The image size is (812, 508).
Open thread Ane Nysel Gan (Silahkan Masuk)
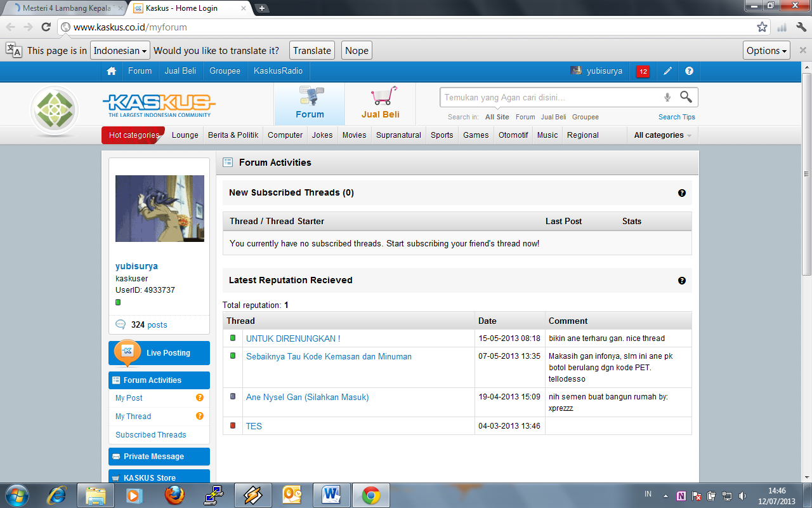[x=308, y=397]
